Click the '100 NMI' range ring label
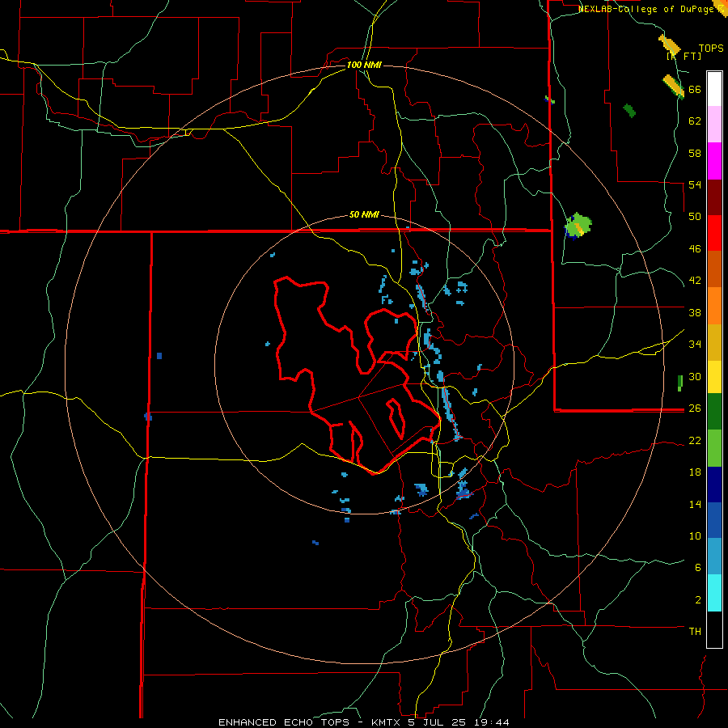Screen dimensions: 728x728 (x=364, y=65)
